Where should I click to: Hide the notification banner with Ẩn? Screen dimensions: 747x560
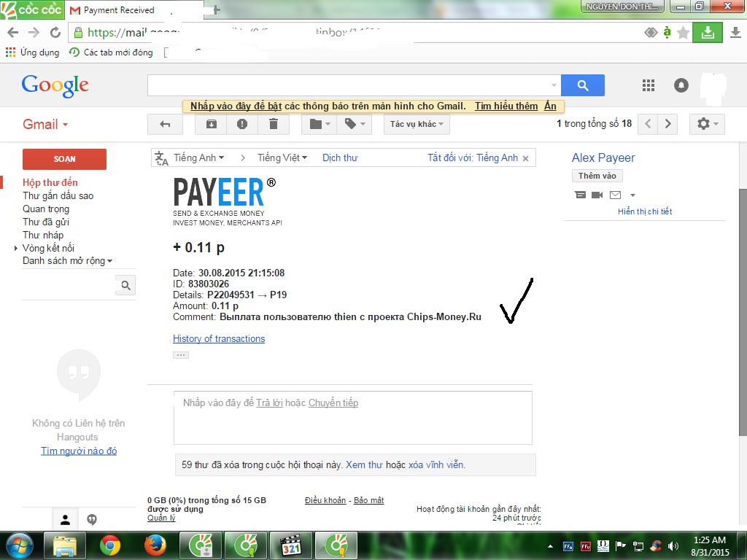(550, 106)
